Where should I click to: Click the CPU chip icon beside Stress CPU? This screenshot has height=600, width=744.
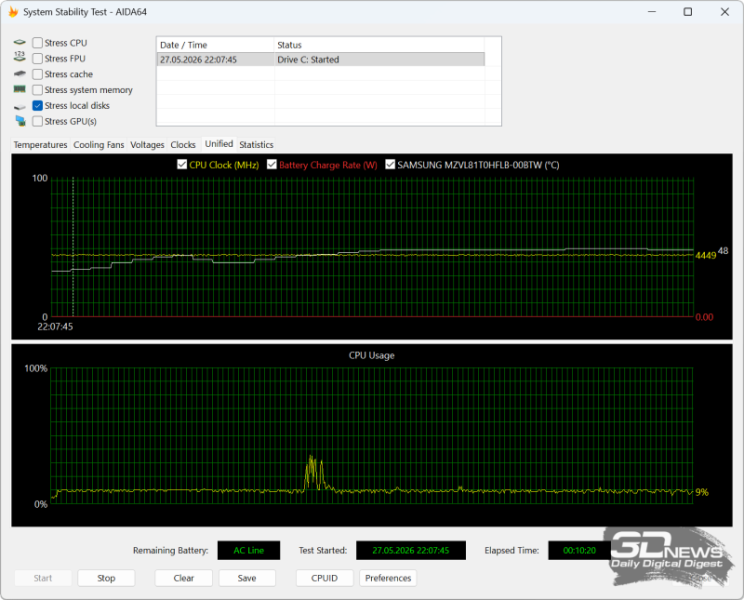pyautogui.click(x=19, y=42)
